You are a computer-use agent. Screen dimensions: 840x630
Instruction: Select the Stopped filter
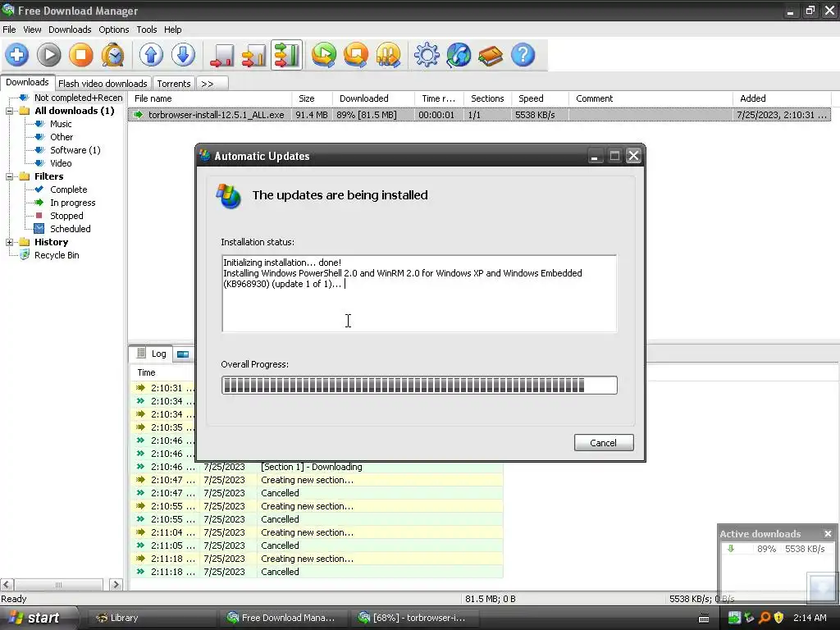pyautogui.click(x=66, y=216)
